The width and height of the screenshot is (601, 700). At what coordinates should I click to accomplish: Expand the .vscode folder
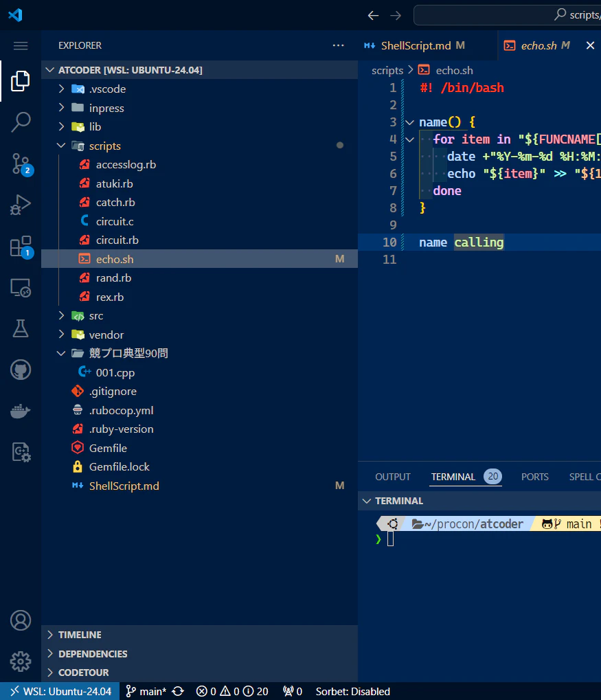click(200, 89)
